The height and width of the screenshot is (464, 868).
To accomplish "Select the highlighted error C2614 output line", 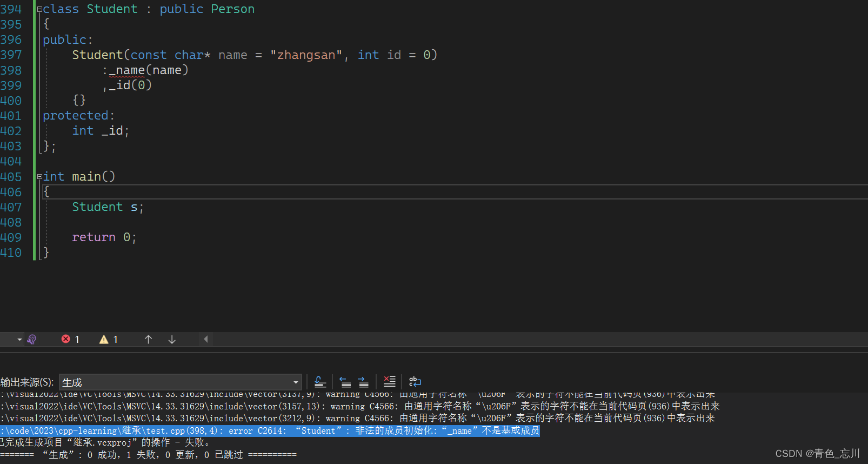I will tap(270, 430).
